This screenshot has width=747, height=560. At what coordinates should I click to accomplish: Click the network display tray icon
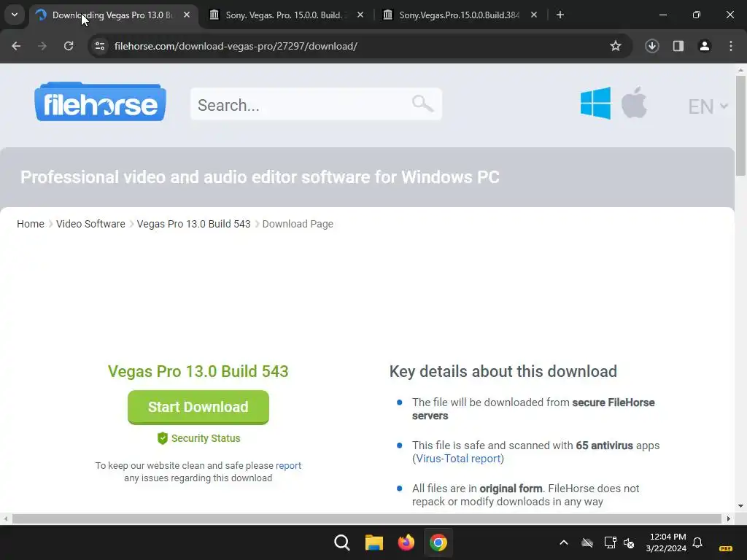[x=610, y=542]
